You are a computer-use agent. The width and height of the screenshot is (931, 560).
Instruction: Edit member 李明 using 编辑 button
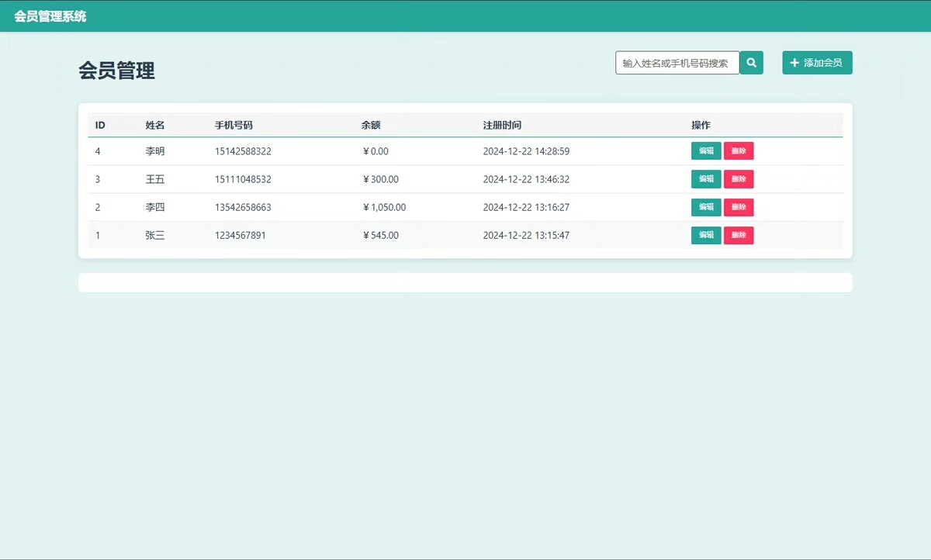pos(706,151)
